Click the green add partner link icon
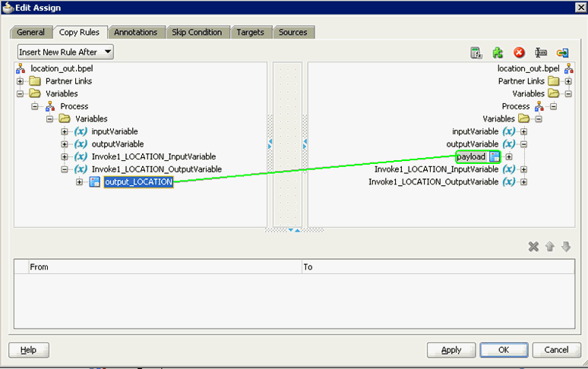 tap(498, 53)
